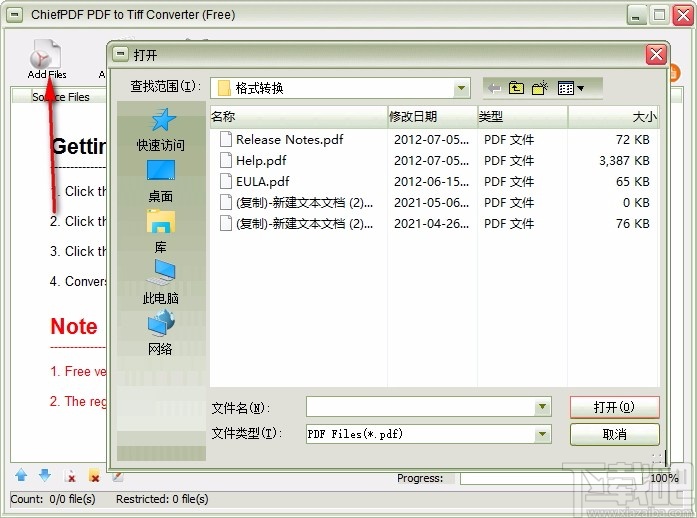Sort by Date Modified (修改日期) column header

(433, 116)
